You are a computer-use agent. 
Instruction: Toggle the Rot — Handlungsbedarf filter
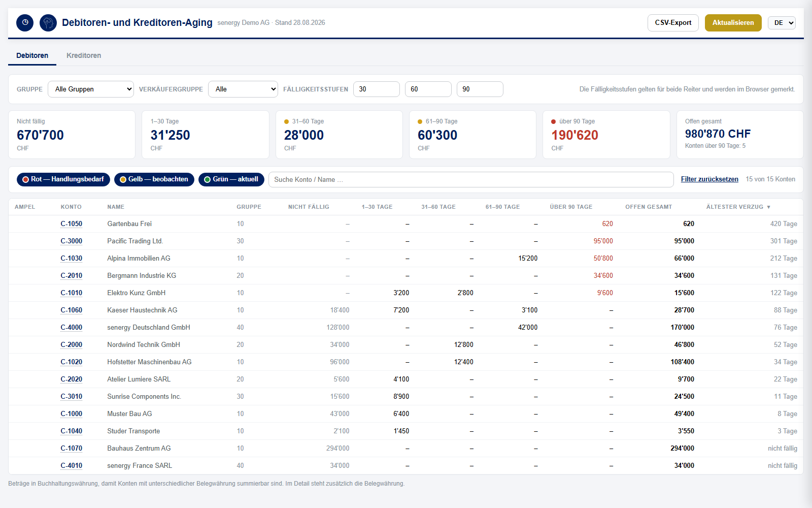(x=63, y=179)
